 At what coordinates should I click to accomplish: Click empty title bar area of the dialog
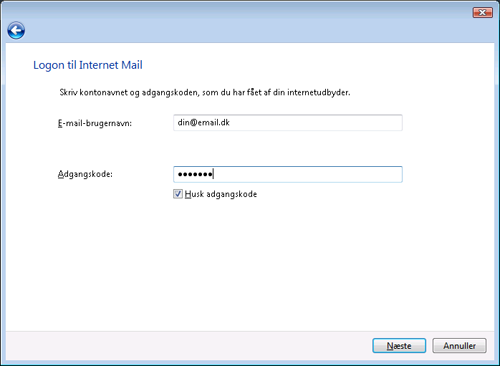[233, 15]
